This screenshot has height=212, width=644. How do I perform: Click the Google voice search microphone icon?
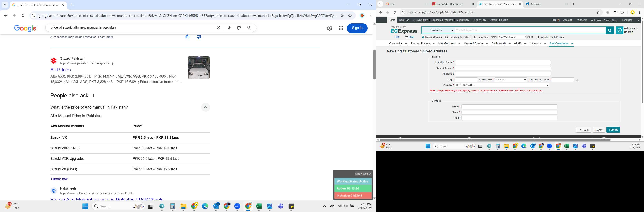[229, 28]
